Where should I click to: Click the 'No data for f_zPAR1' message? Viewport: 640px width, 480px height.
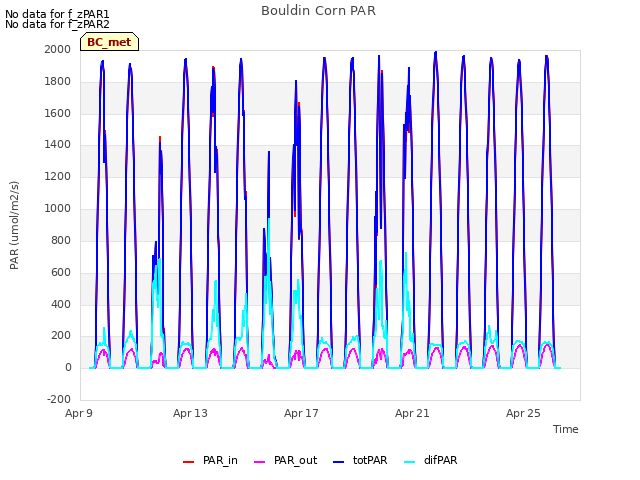pyautogui.click(x=57, y=14)
